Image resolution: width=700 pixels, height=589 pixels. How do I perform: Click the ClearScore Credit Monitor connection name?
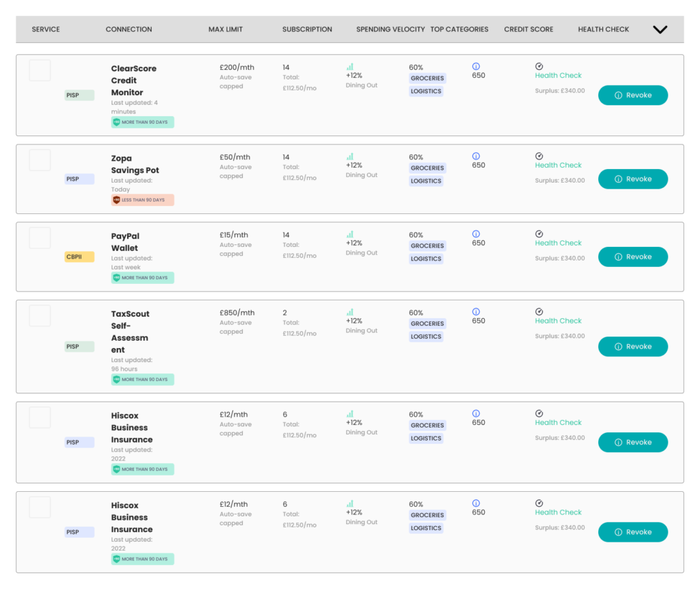coord(133,81)
